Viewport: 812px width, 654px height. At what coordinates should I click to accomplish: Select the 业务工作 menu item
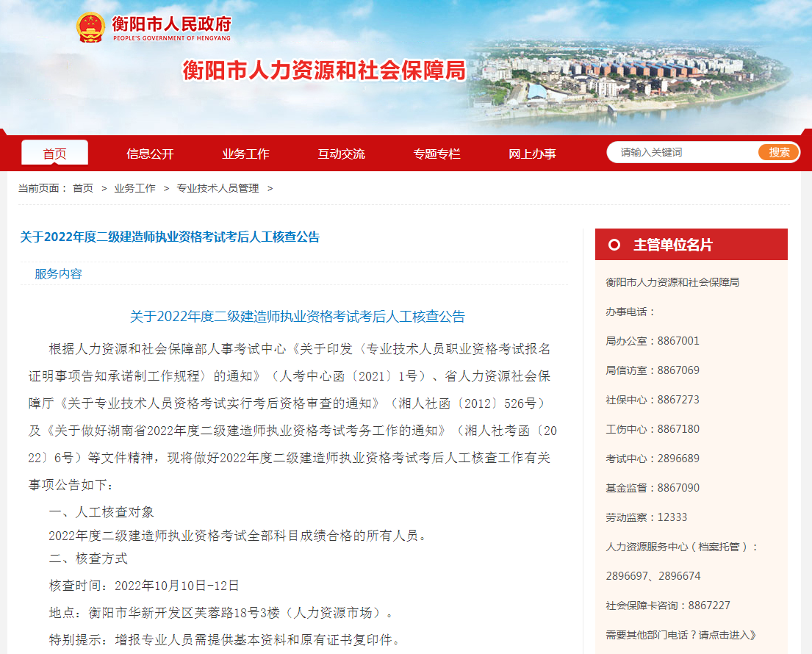tap(245, 154)
